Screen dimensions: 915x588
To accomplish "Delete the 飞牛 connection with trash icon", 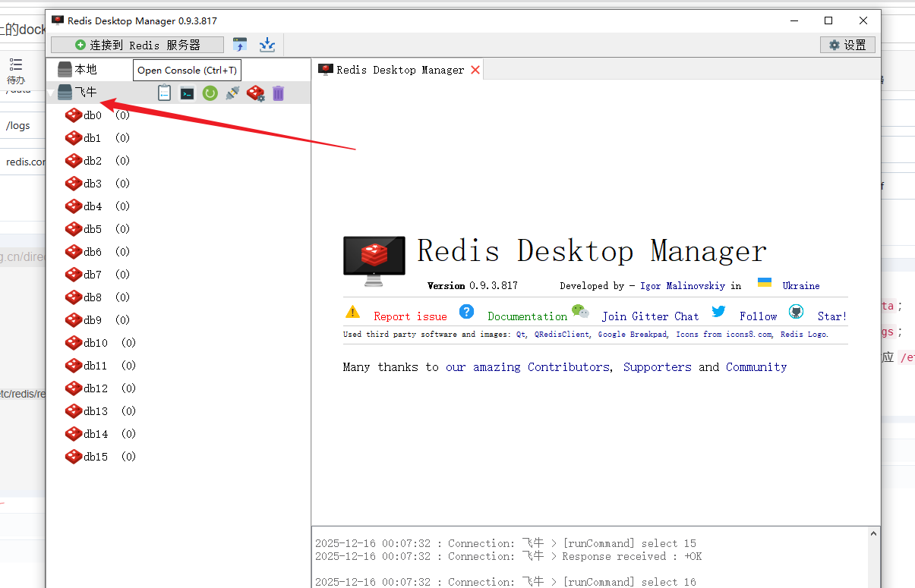I will click(279, 93).
